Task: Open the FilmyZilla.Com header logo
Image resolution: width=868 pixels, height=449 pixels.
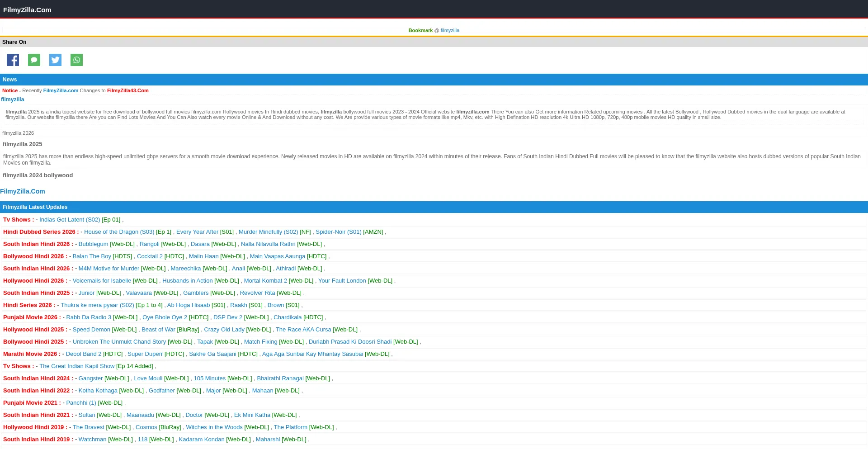Action: click(27, 9)
